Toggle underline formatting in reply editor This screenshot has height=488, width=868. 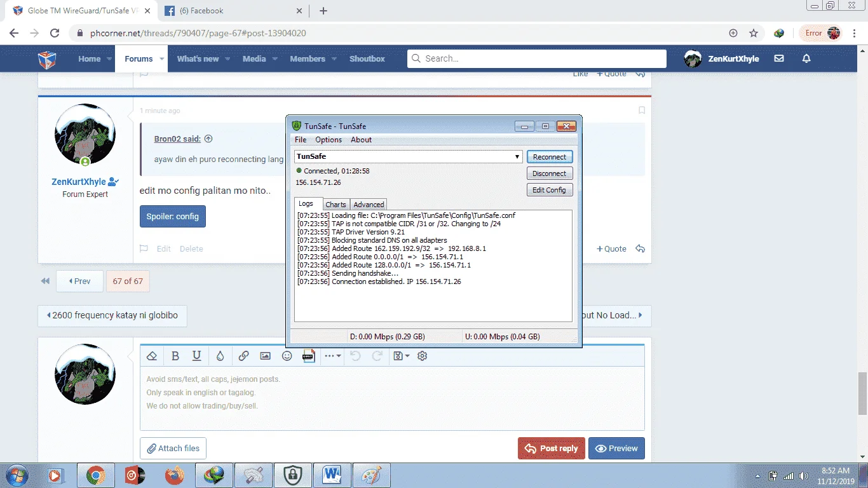[197, 356]
